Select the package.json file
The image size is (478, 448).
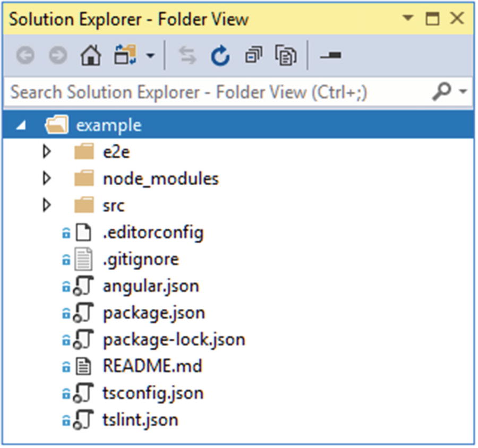(153, 313)
